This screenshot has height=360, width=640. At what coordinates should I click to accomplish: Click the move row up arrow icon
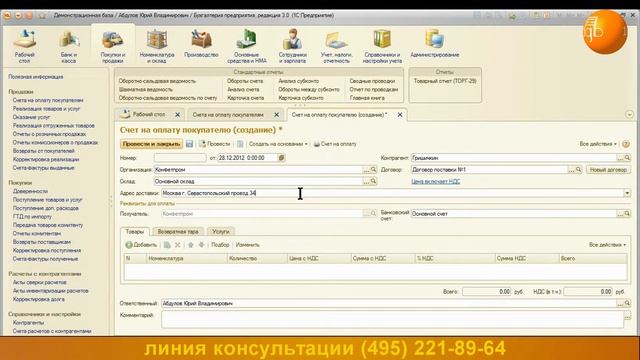[x=191, y=245]
